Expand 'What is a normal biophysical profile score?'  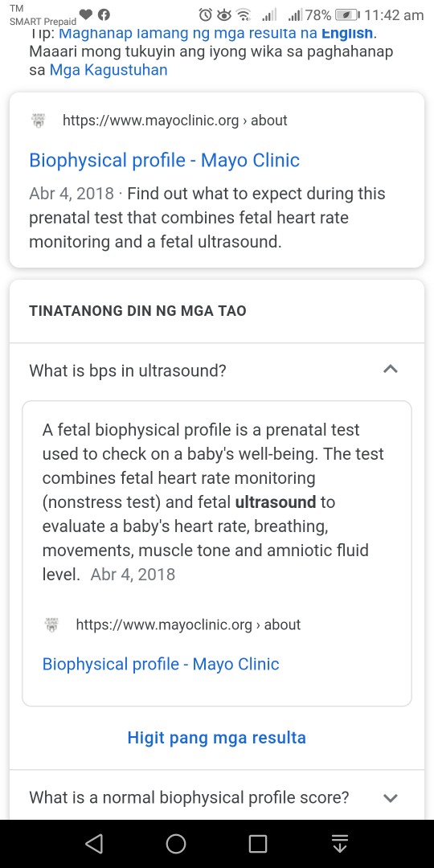click(x=216, y=797)
